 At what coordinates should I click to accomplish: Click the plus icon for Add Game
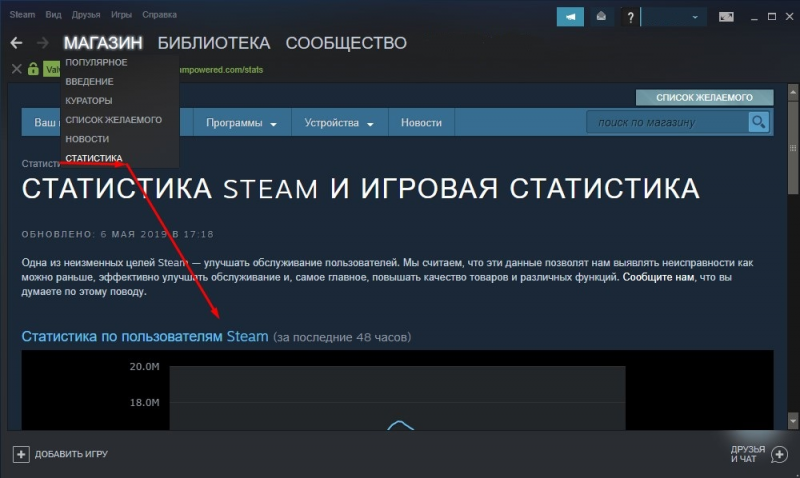click(21, 454)
